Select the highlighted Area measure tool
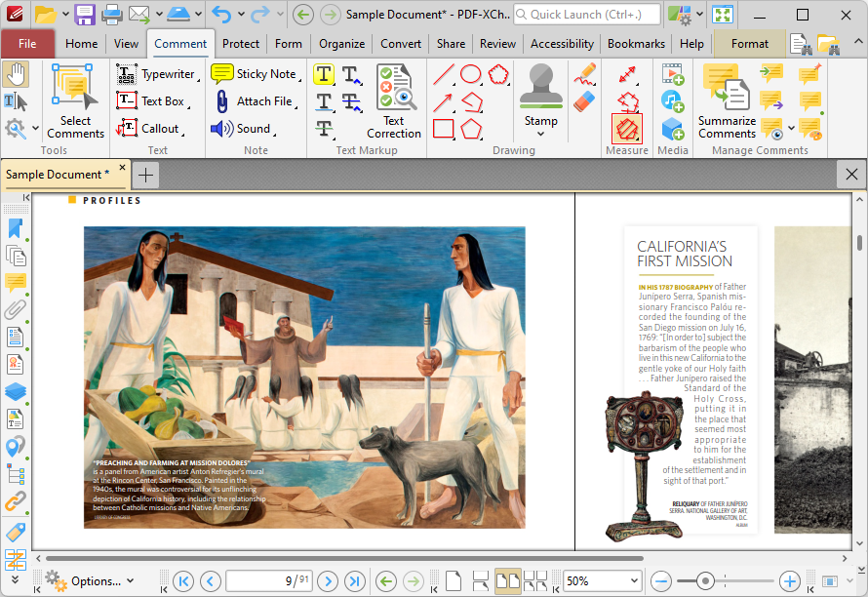 [627, 129]
